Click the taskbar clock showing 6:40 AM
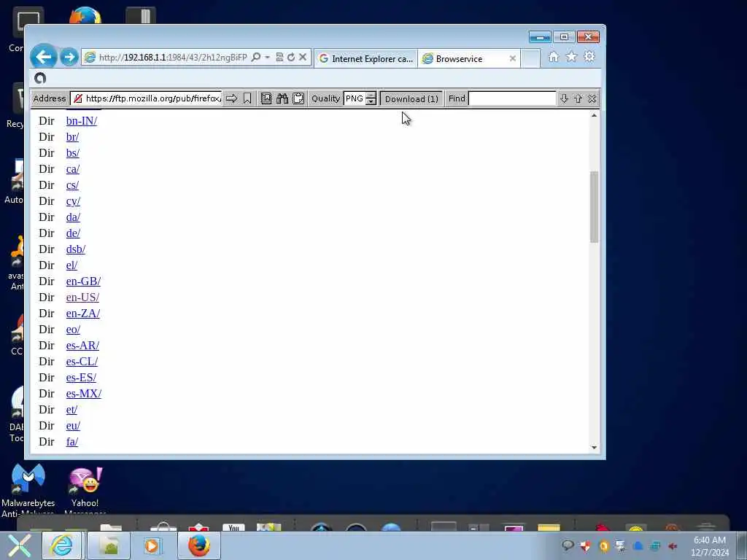 [710, 546]
